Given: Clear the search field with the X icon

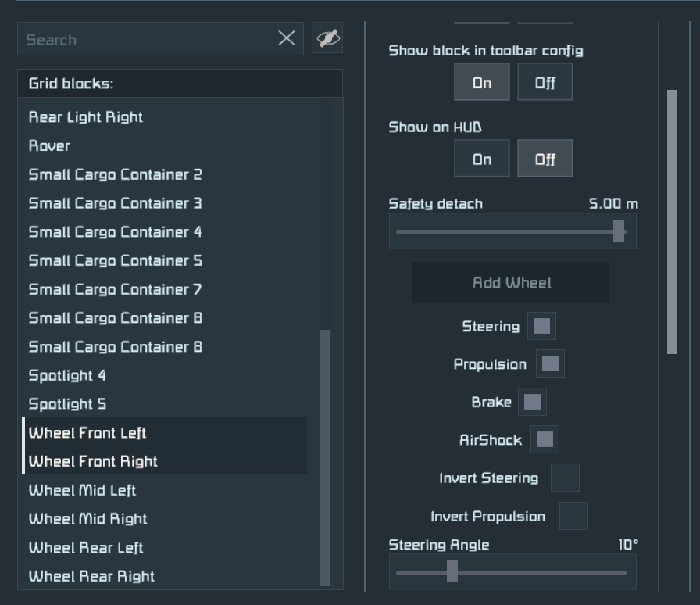Looking at the screenshot, I should pos(287,38).
